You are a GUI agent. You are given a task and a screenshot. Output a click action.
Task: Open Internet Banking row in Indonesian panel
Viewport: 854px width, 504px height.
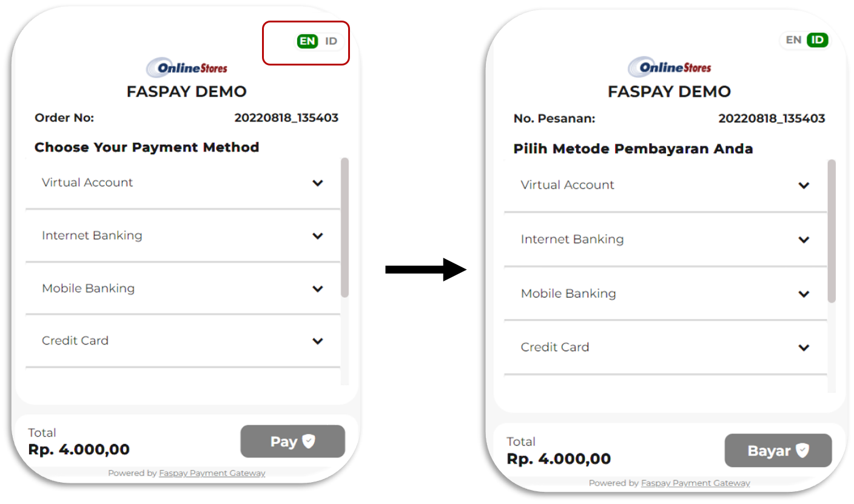pos(572,239)
